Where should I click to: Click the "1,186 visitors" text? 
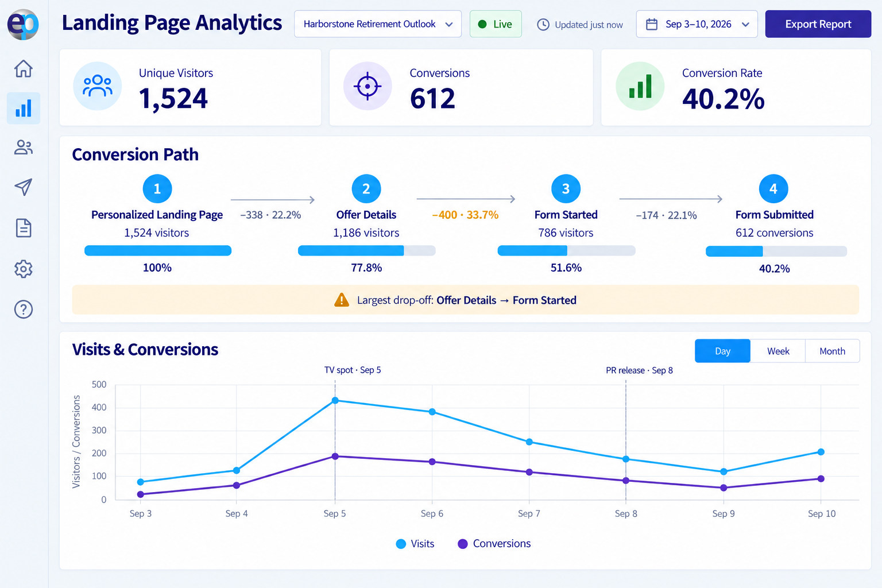pos(366,233)
